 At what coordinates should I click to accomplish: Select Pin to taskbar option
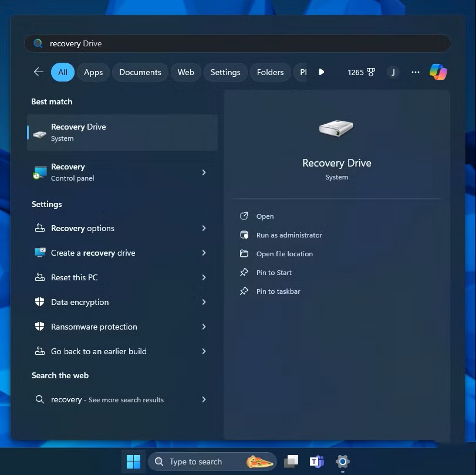coord(278,291)
